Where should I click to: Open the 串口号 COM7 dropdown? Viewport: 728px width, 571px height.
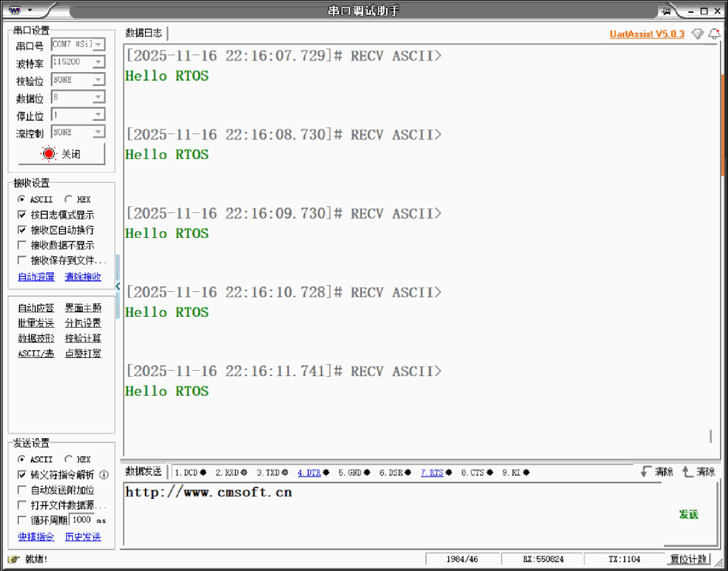point(78,44)
